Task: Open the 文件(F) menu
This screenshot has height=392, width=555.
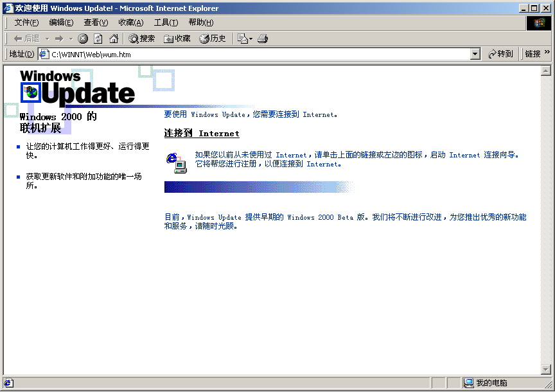Action: point(26,22)
